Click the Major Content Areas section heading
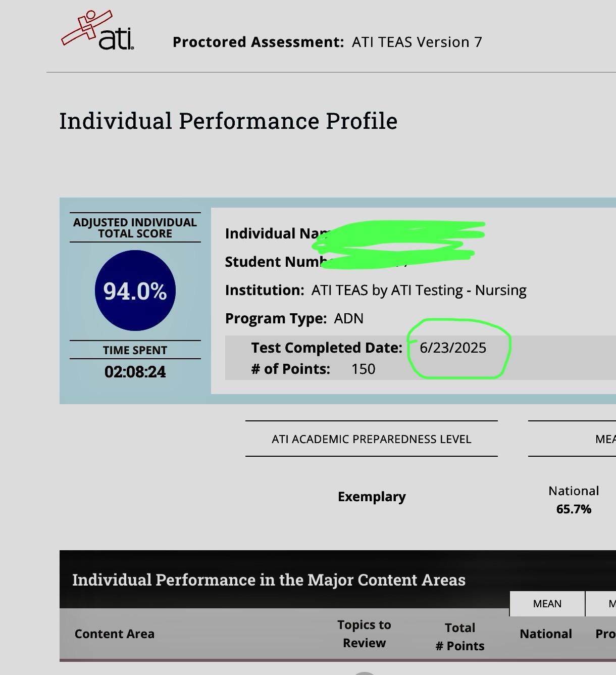The width and height of the screenshot is (616, 675). coord(269,580)
